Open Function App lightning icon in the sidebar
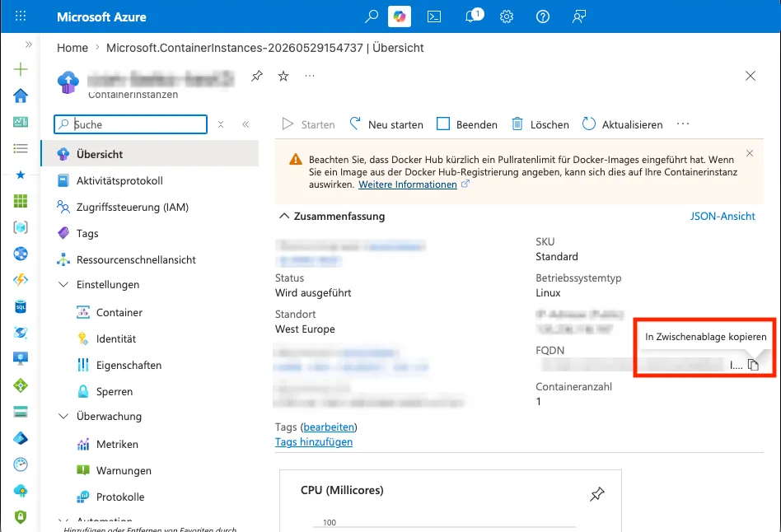The height and width of the screenshot is (532, 781). pyautogui.click(x=21, y=280)
